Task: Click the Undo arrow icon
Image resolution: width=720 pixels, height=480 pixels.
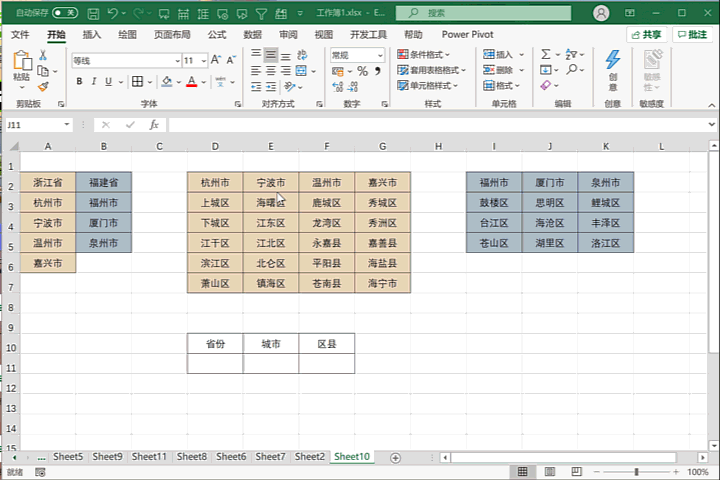Action: (112, 13)
